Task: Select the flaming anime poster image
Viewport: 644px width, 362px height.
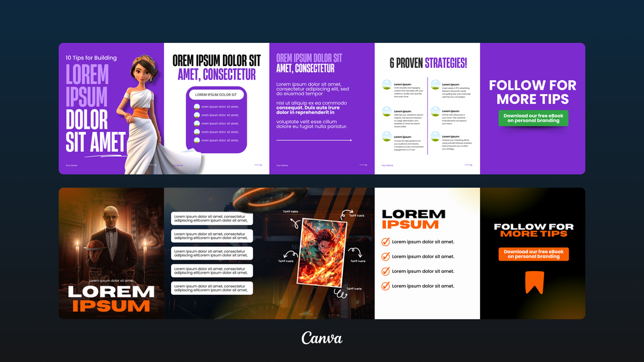Action: pyautogui.click(x=322, y=253)
